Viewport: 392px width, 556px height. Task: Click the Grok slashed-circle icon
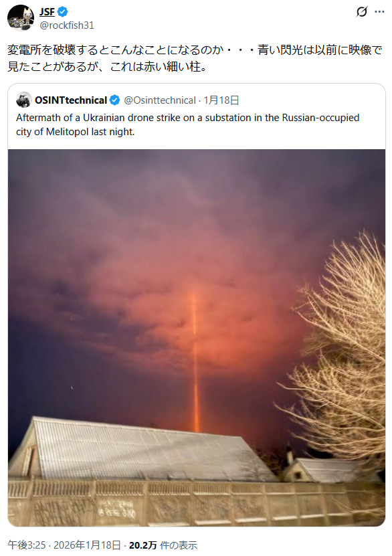[x=361, y=11]
